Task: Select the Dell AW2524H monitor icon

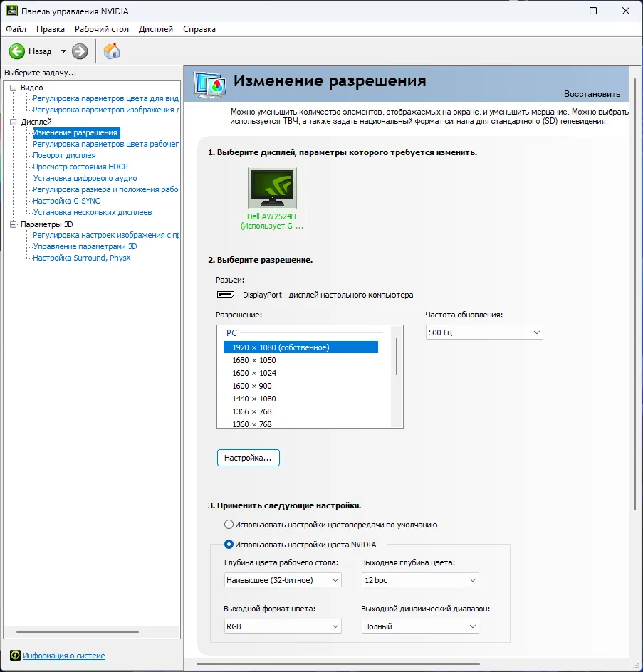Action: (x=272, y=188)
